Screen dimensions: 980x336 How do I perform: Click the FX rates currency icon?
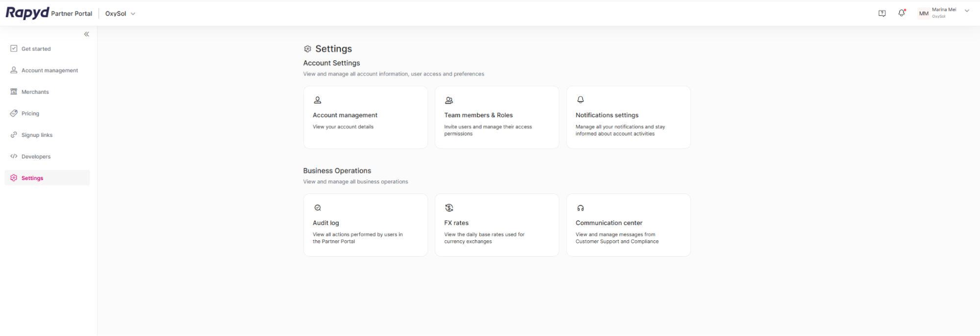coord(449,207)
